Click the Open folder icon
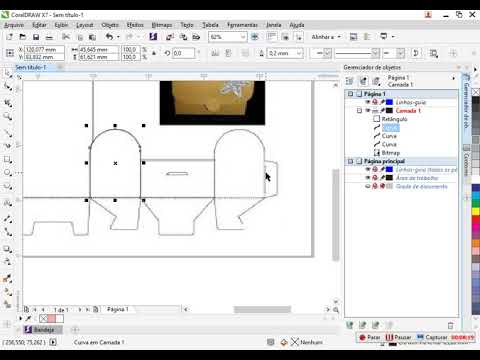Viewport: 480px width, 360px height. (23, 37)
